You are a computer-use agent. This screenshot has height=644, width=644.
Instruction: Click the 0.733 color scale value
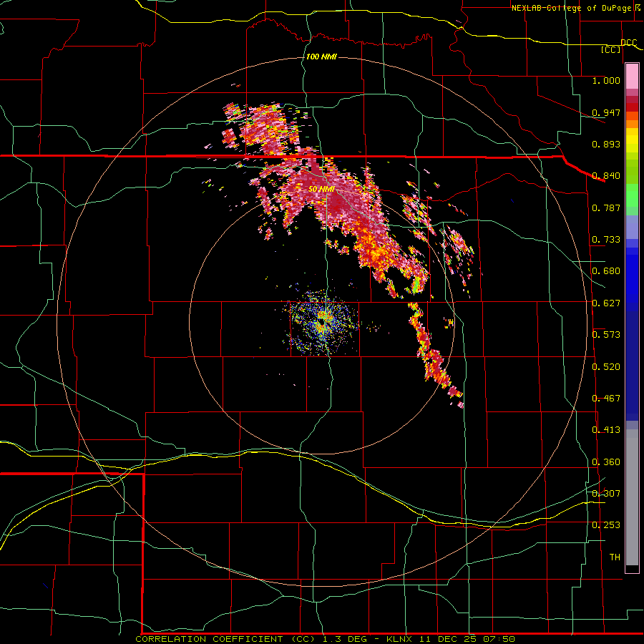[606, 240]
